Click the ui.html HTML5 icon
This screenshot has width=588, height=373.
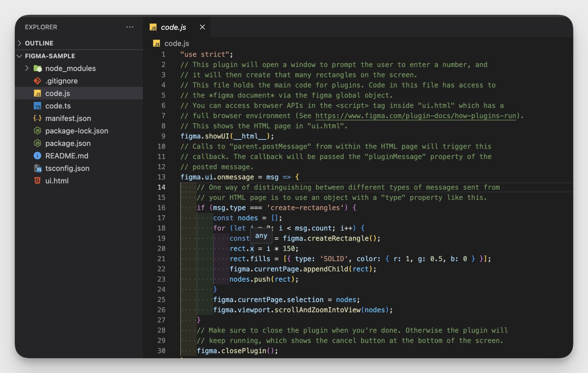tap(37, 180)
